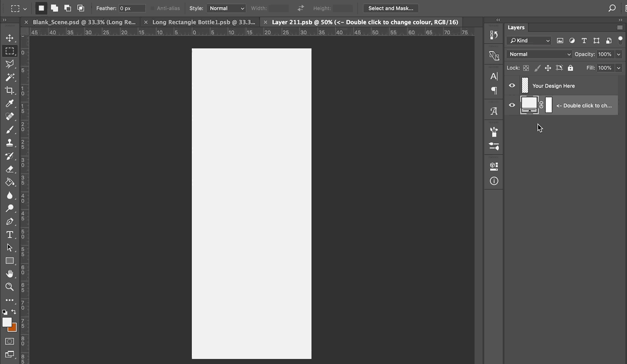
Task: Select the Pen tool
Action: coord(10,221)
